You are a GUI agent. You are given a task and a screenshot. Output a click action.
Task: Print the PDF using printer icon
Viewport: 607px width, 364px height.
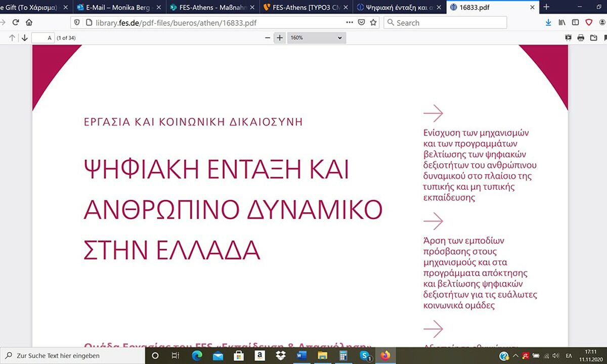point(581,38)
